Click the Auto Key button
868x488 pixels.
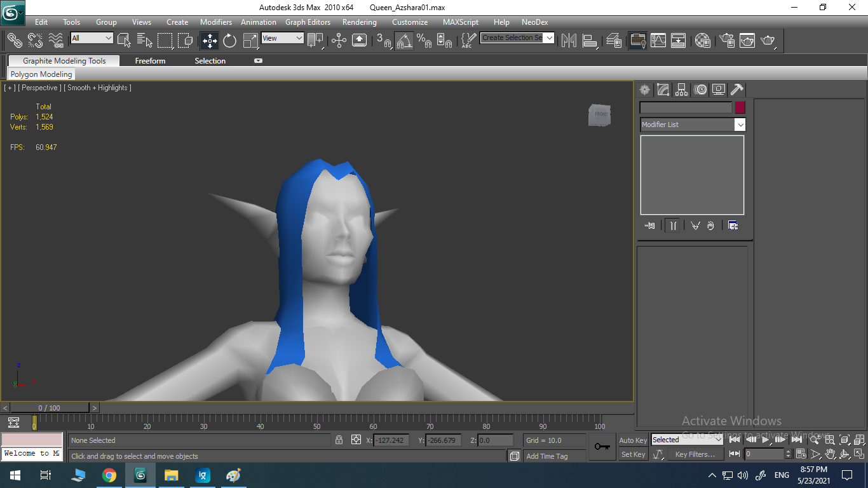(633, 440)
